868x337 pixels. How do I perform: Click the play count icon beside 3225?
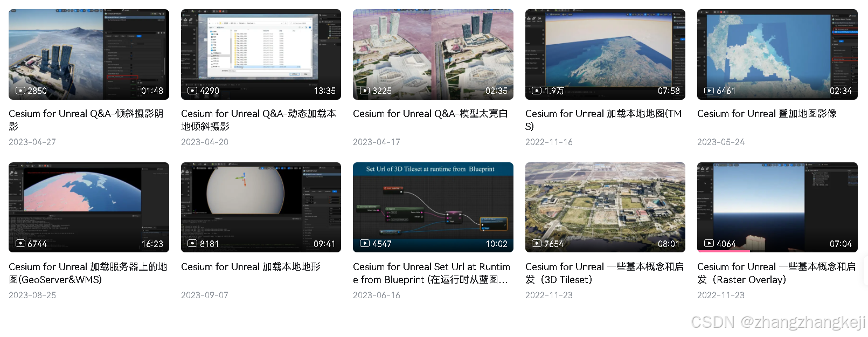coord(364,91)
